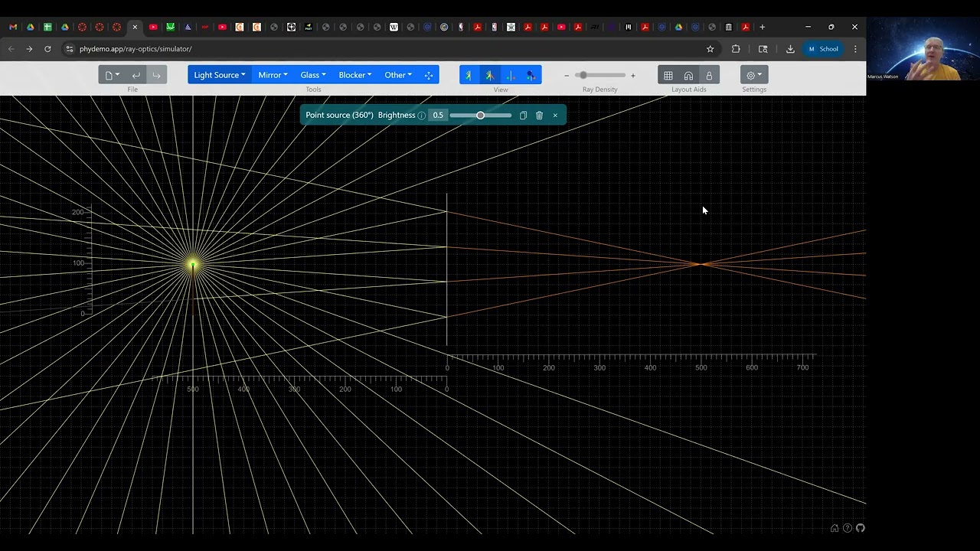Open the browser downloads panel
Screen dimensions: 980x551
tap(790, 49)
